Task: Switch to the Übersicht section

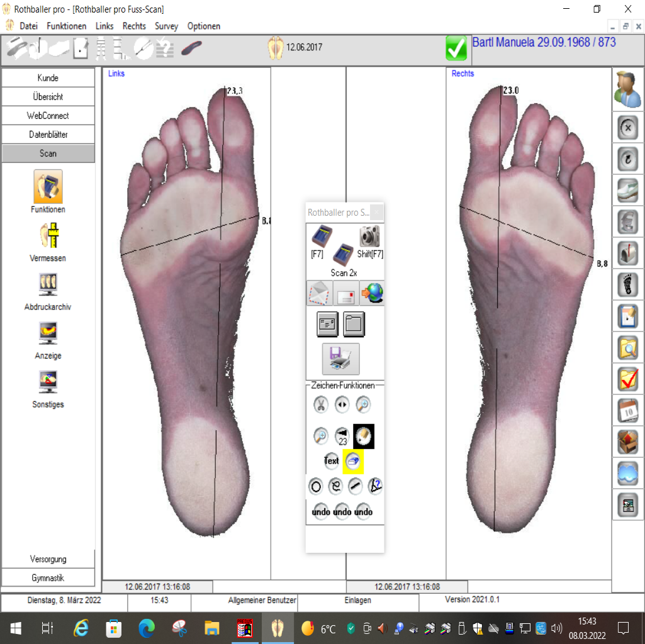Action: click(48, 97)
